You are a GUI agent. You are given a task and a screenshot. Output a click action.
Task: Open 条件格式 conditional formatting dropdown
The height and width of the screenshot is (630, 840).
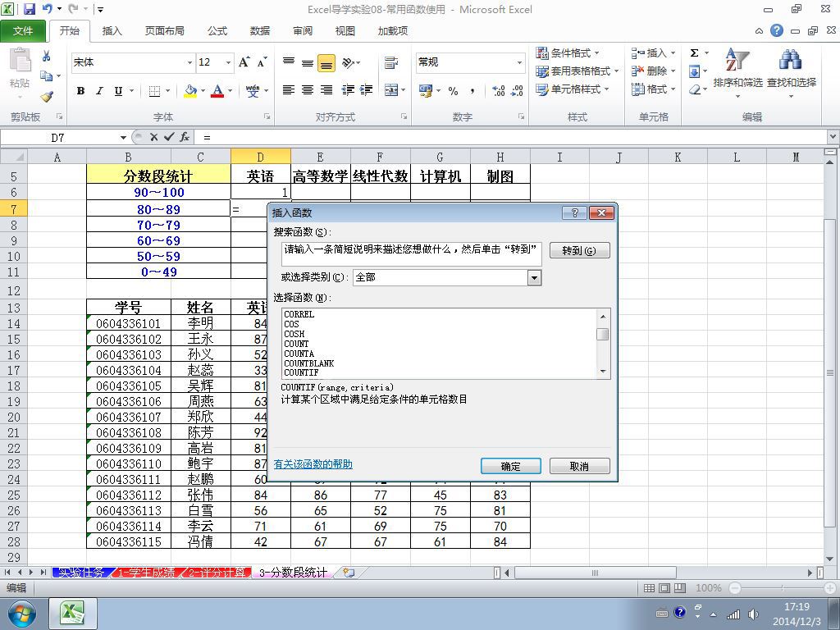[x=568, y=53]
